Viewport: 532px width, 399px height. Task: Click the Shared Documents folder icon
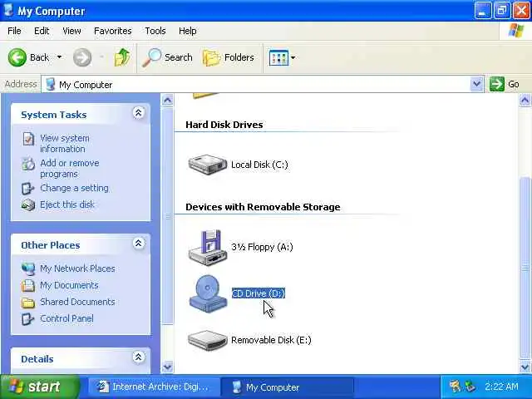tap(28, 303)
